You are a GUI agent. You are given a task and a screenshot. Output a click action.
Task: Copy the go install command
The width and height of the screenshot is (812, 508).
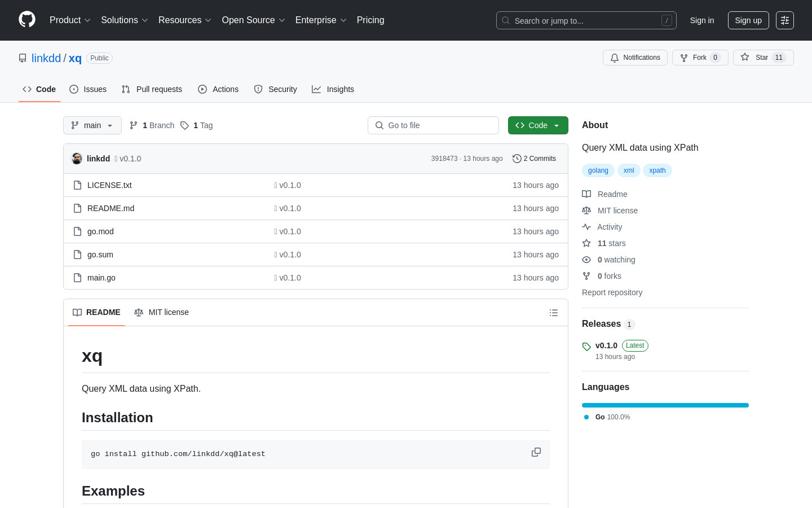click(x=536, y=452)
